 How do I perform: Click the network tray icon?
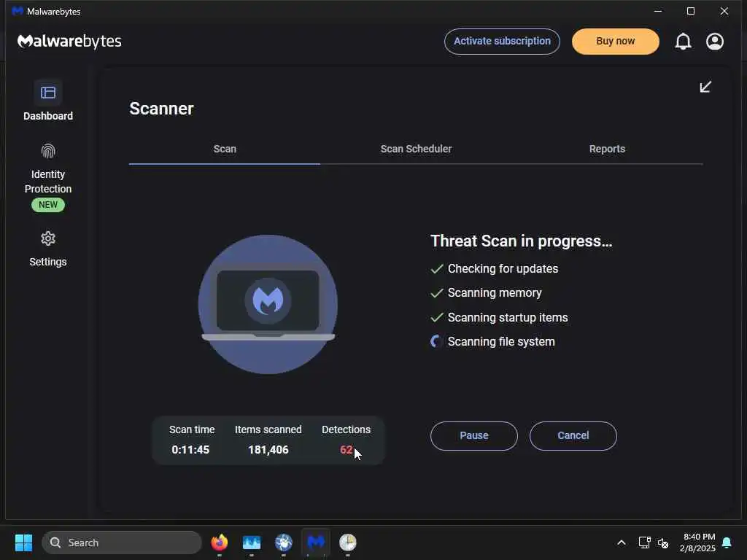644,542
